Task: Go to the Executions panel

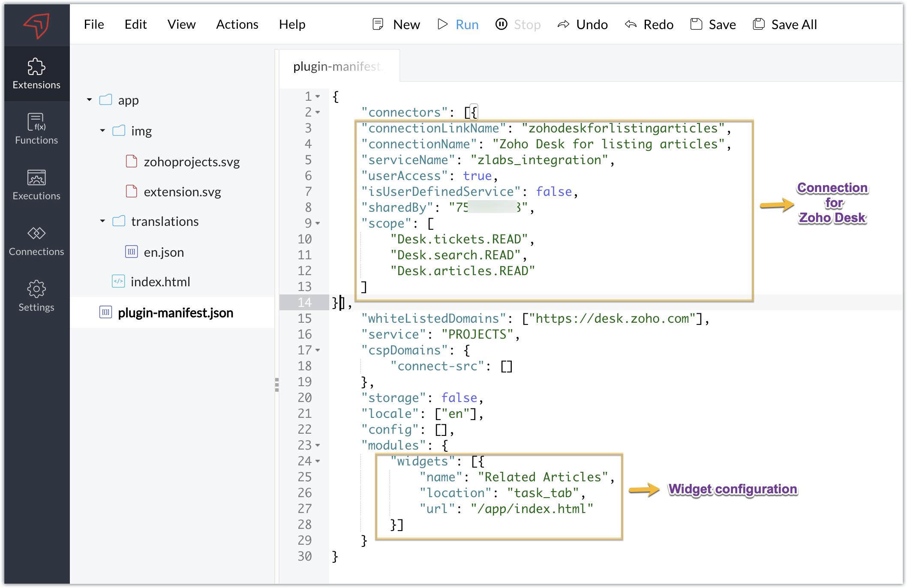Action: [x=36, y=184]
